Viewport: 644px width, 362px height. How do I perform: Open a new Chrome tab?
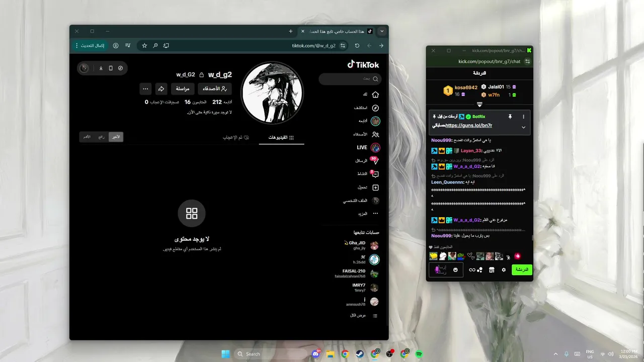290,31
